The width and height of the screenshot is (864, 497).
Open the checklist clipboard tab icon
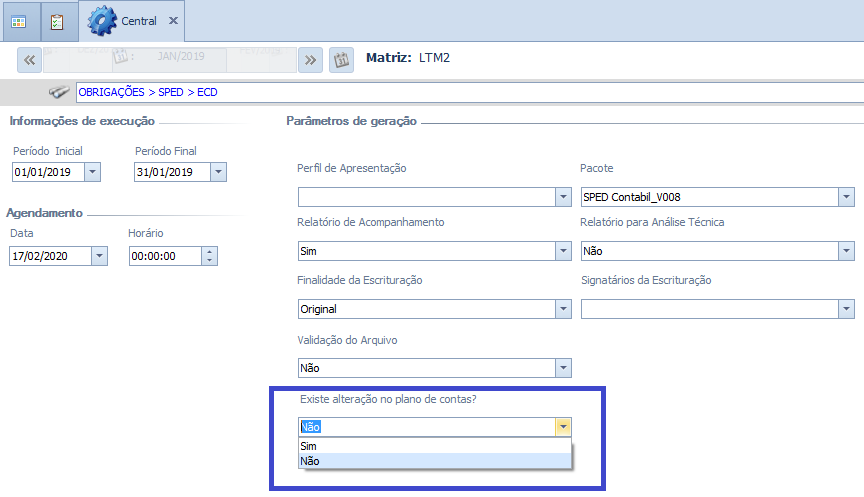(57, 20)
